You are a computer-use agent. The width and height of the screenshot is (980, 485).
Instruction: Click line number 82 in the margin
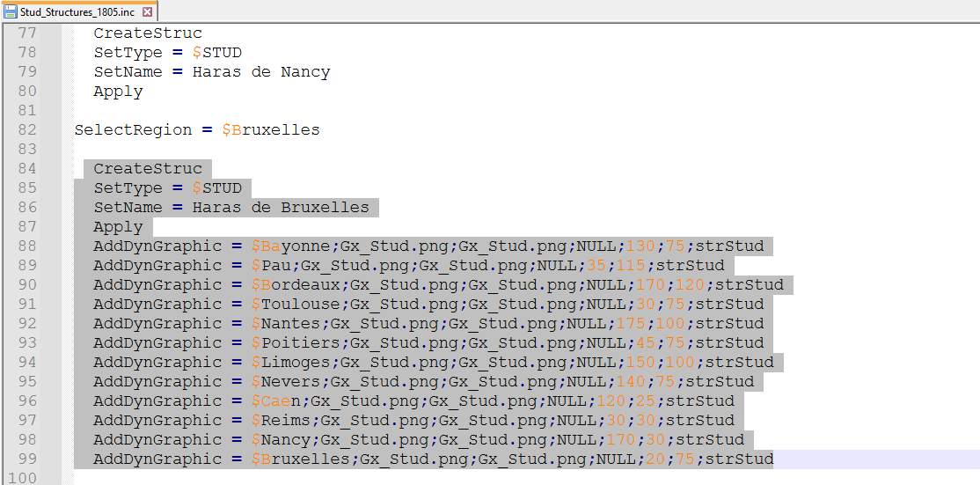(x=27, y=129)
